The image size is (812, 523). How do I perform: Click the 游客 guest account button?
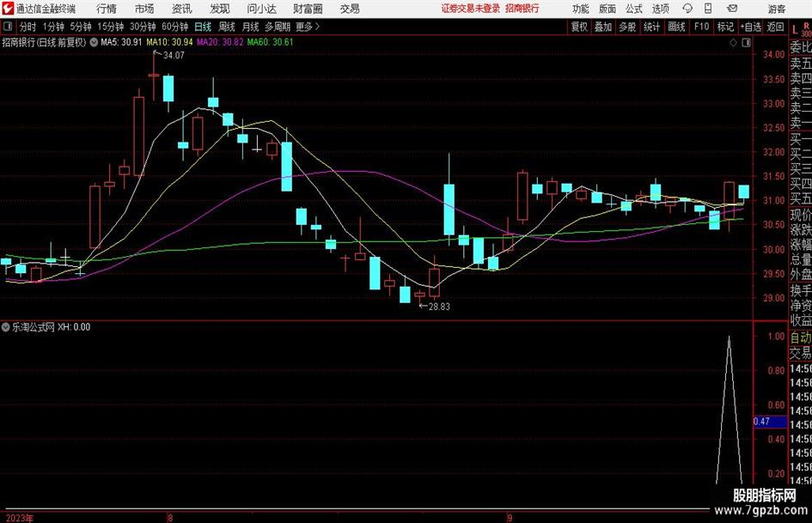point(776,9)
